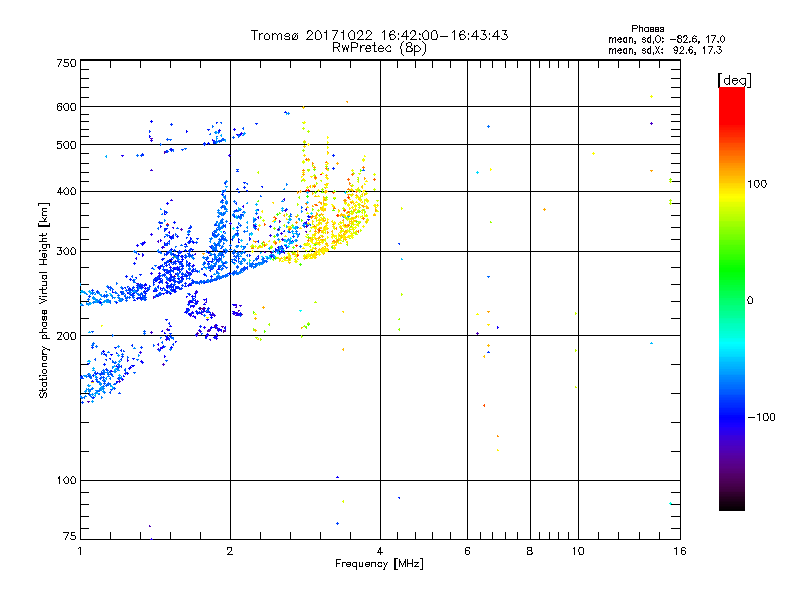The image size is (800, 600).
Task: Click the 'Frequency [MHz]' axis label
Action: 379,564
